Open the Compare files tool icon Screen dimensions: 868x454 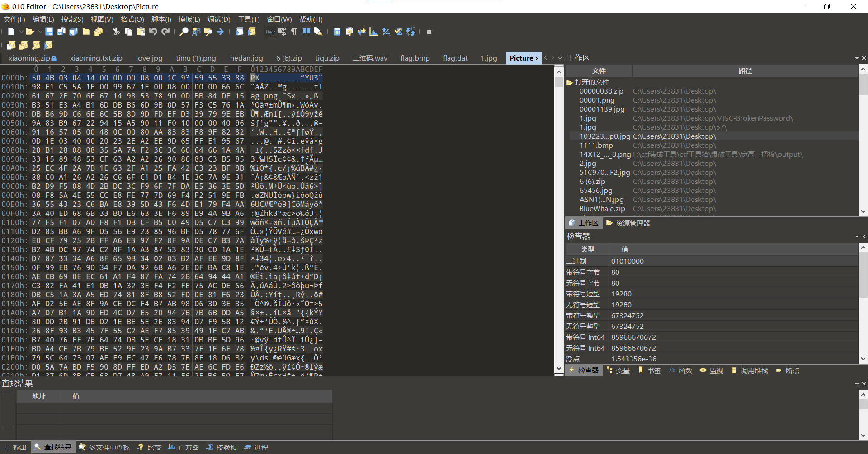[349, 32]
